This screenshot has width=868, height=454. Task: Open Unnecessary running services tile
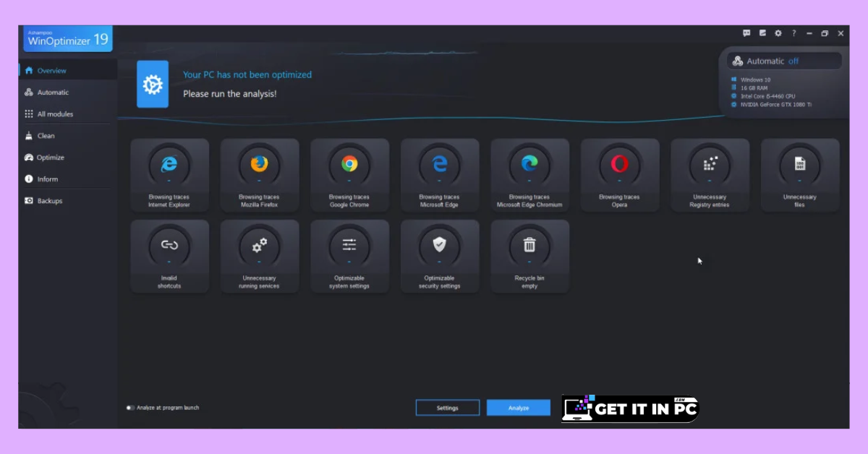point(260,257)
